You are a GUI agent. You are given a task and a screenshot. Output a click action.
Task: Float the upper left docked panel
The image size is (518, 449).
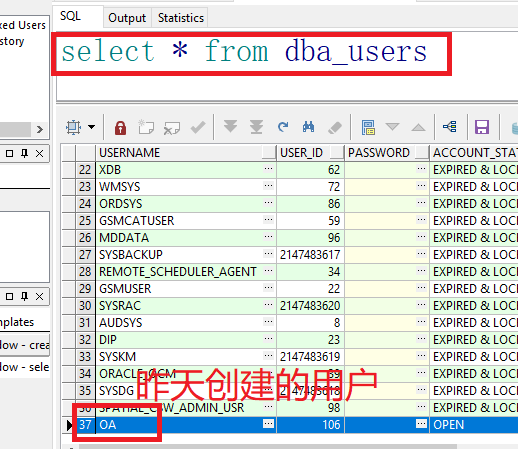tap(9, 153)
